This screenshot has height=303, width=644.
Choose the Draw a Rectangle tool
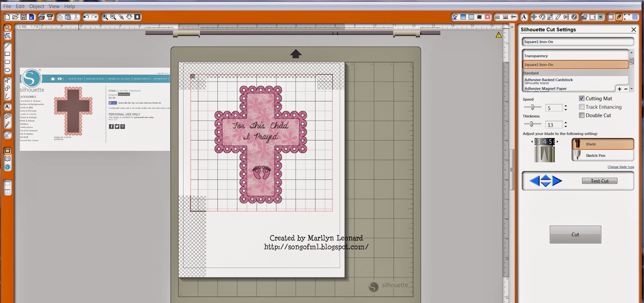[7, 54]
